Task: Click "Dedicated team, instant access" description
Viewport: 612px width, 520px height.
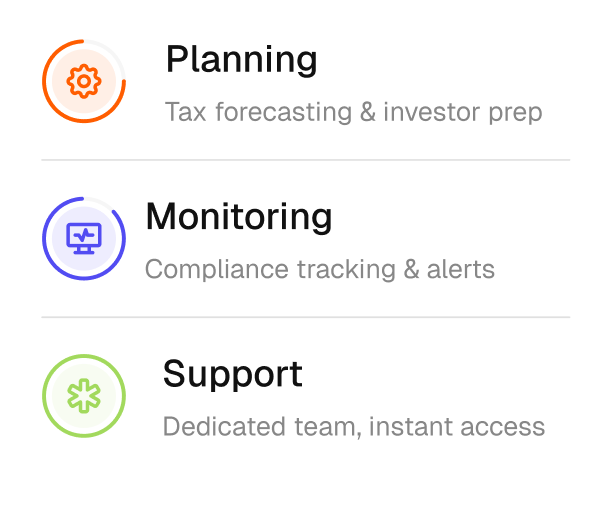Action: [x=354, y=427]
